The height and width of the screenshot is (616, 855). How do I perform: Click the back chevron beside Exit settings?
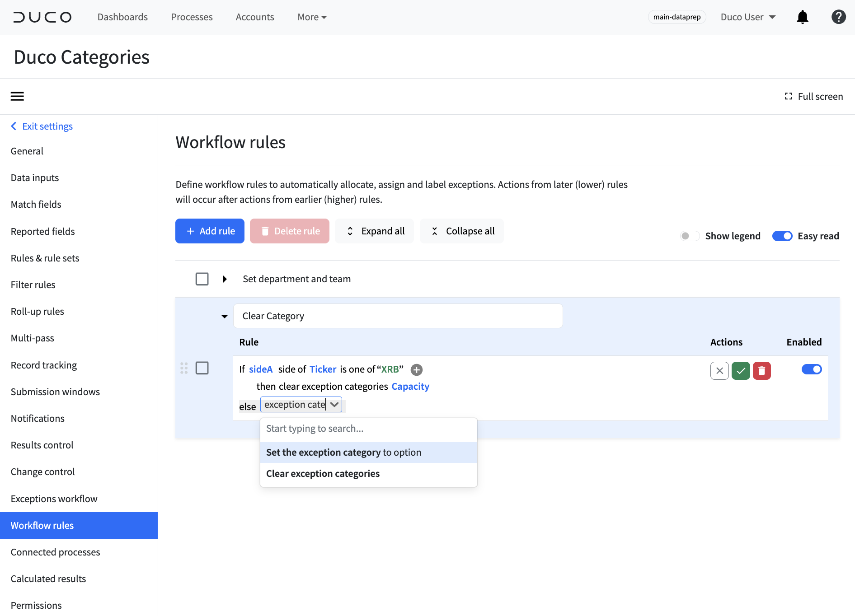(x=14, y=126)
